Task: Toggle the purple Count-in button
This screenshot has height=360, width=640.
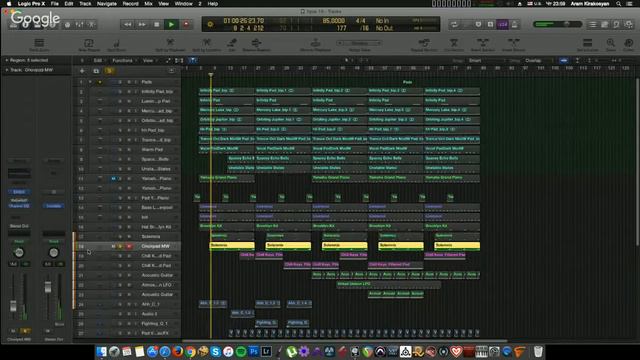Action: point(503,24)
